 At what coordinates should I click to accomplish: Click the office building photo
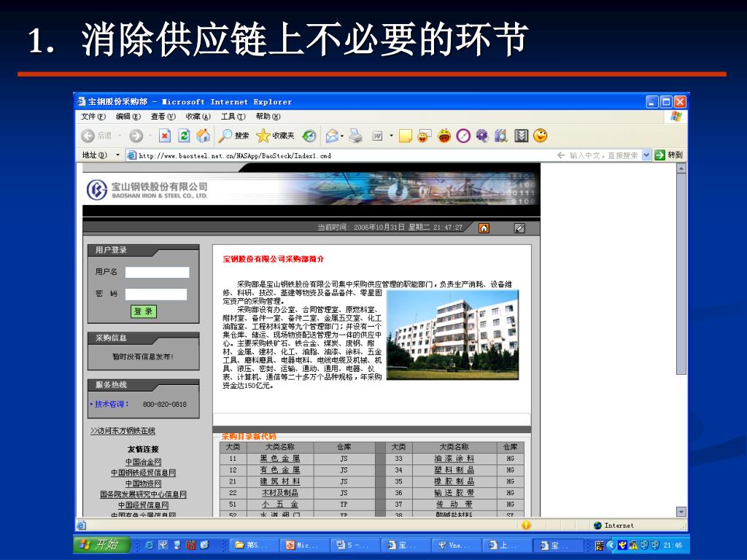pyautogui.click(x=452, y=335)
